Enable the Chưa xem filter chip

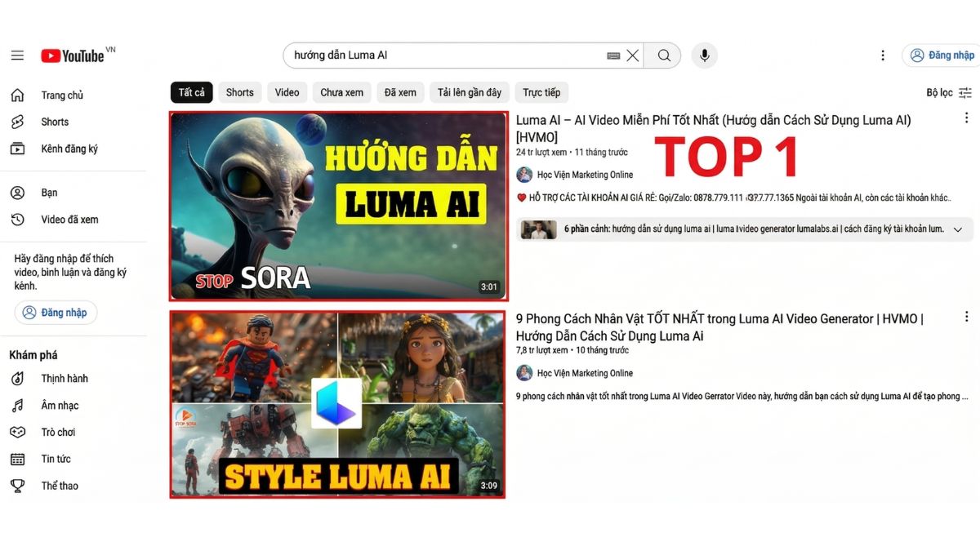341,92
